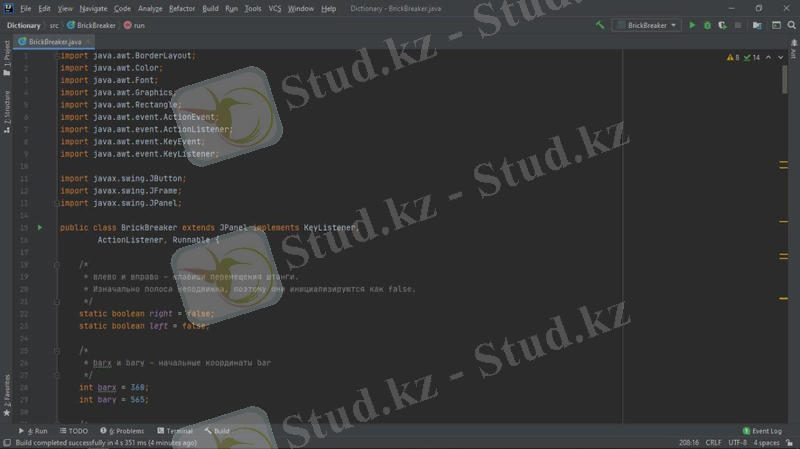Click the build completed status message
This screenshot has height=449, width=800.
click(x=106, y=443)
